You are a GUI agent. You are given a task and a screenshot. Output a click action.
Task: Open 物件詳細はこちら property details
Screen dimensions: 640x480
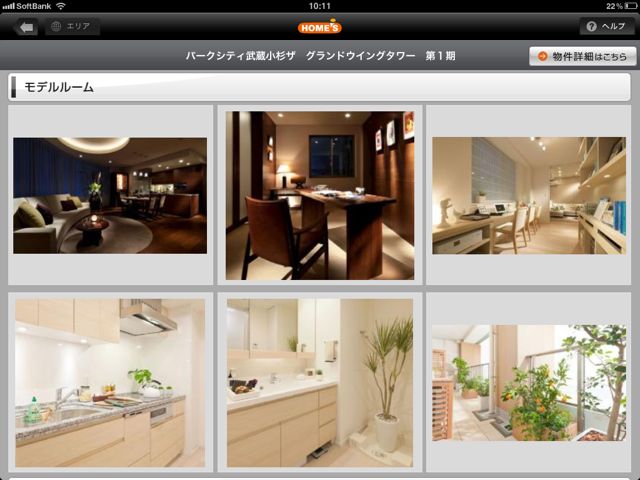(x=582, y=56)
